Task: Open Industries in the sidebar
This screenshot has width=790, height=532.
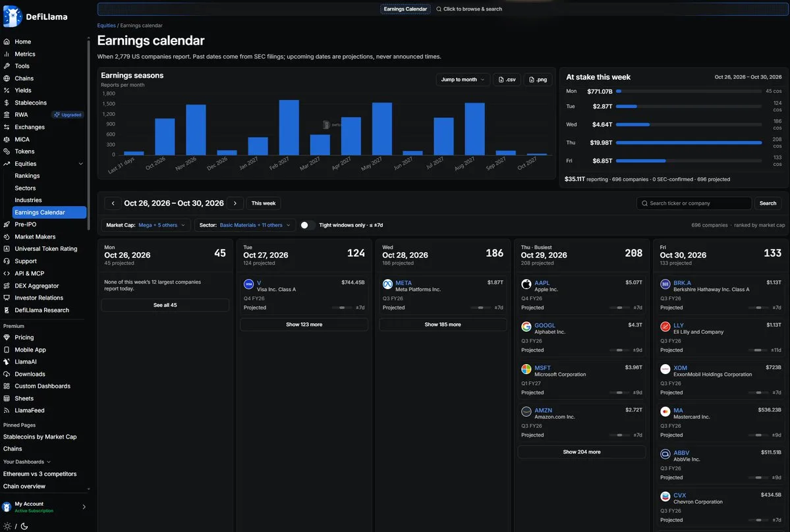Action: point(28,200)
